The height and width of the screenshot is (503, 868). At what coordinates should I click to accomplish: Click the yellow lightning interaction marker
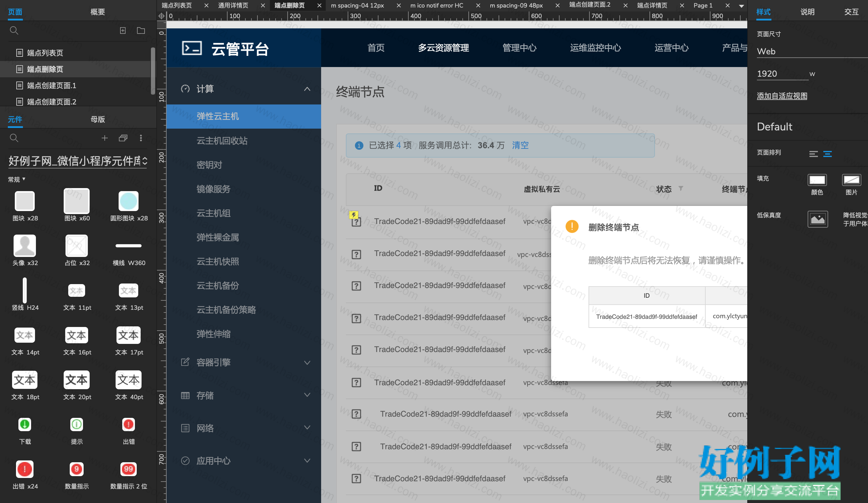click(354, 215)
